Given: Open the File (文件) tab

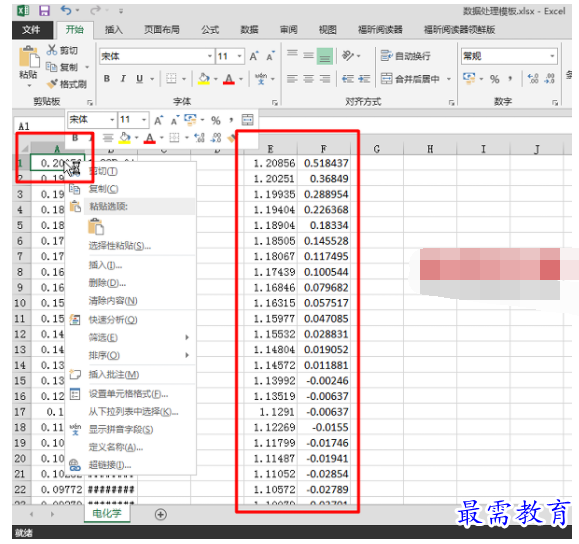Looking at the screenshot, I should click(x=31, y=30).
